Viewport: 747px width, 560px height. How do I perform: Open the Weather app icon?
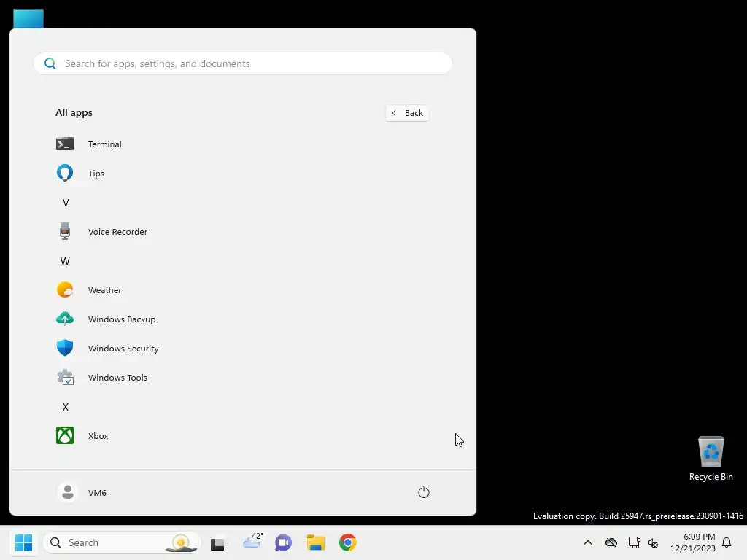click(65, 289)
